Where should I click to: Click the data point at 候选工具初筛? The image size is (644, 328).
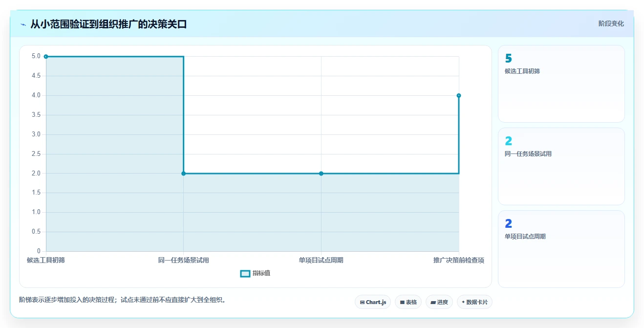pos(46,57)
